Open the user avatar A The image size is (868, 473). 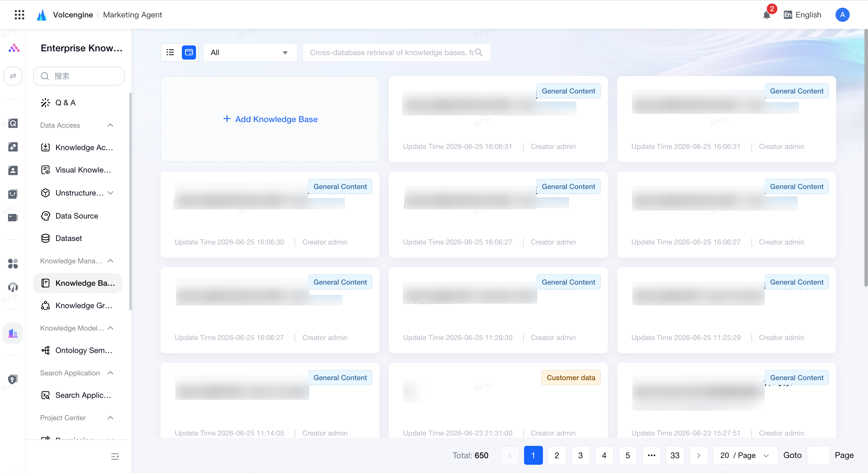point(842,15)
